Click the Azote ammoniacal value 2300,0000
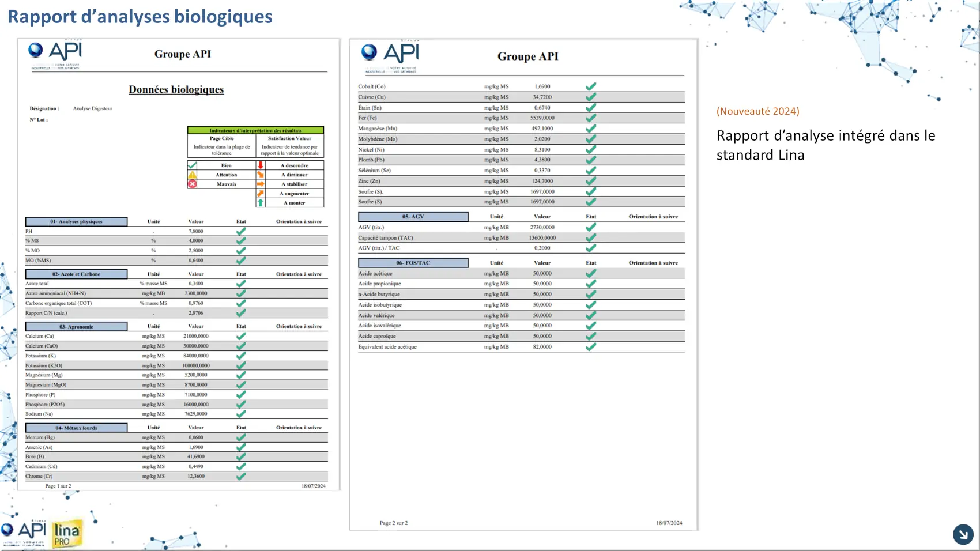Viewport: 980px width, 551px height. click(x=196, y=293)
